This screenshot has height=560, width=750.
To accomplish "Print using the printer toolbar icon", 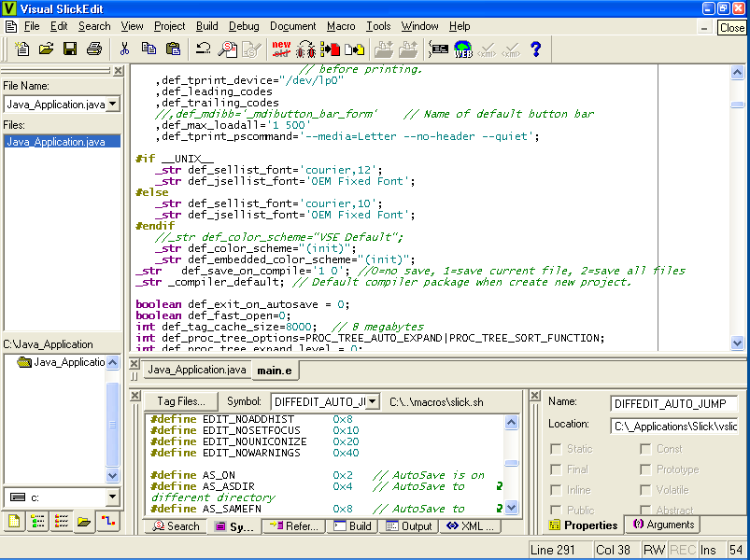I will (94, 49).
